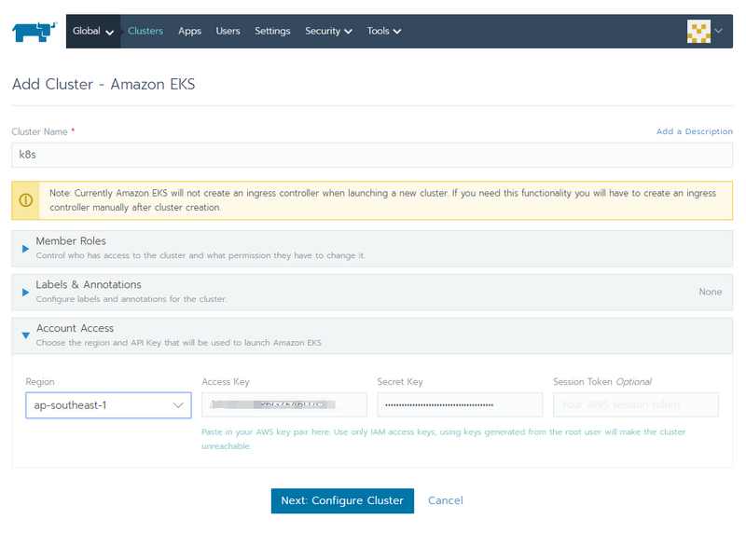Click the Session Token Optional label
Viewport: 746px width, 560px height.
tap(602, 382)
